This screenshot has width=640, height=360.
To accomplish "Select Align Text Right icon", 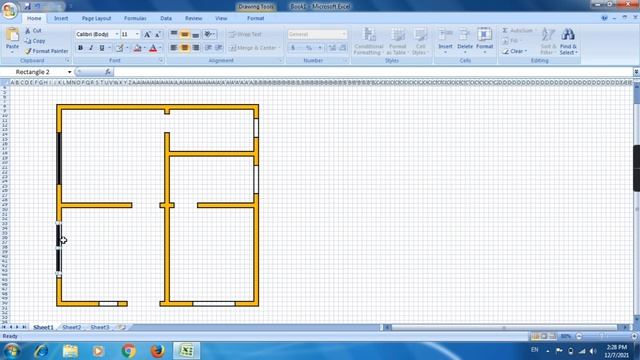I will coord(196,48).
